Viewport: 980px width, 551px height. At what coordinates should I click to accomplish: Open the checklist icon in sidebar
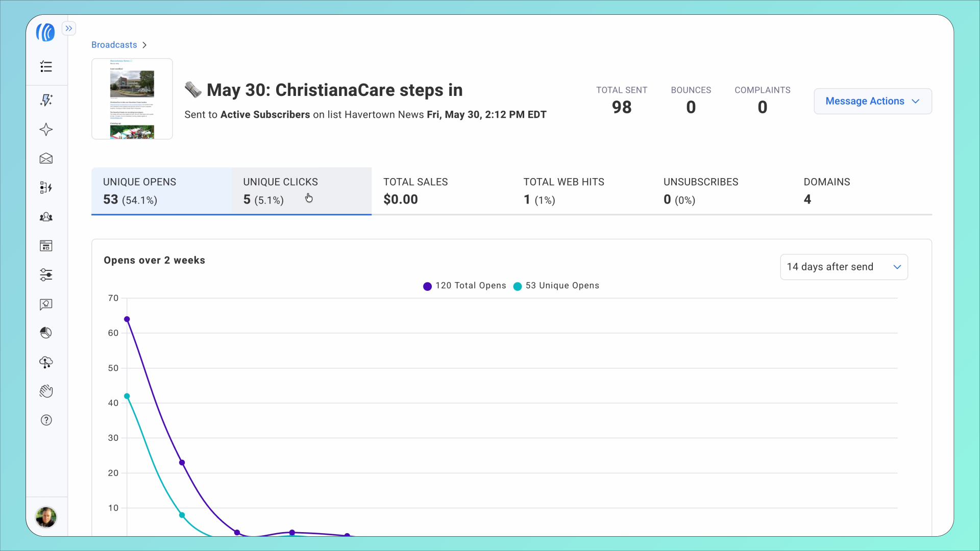click(x=46, y=66)
